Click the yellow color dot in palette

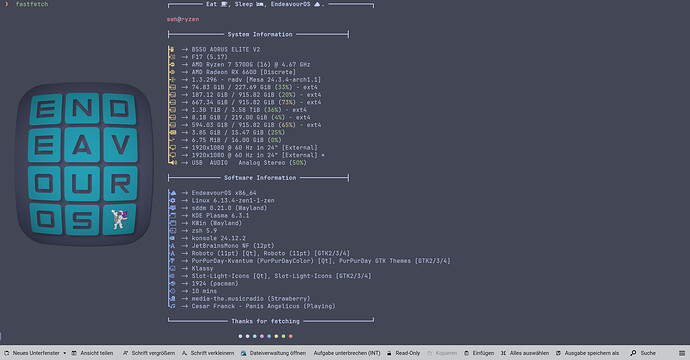276,336
